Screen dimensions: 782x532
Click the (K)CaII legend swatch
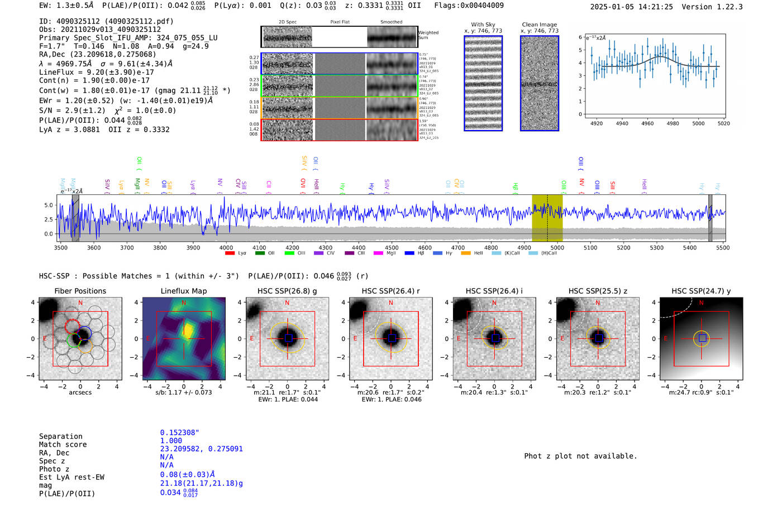496,253
